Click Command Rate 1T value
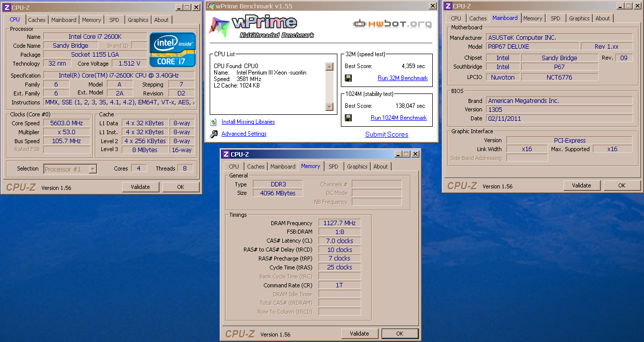Viewport: 644px width, 342px height. pos(339,285)
